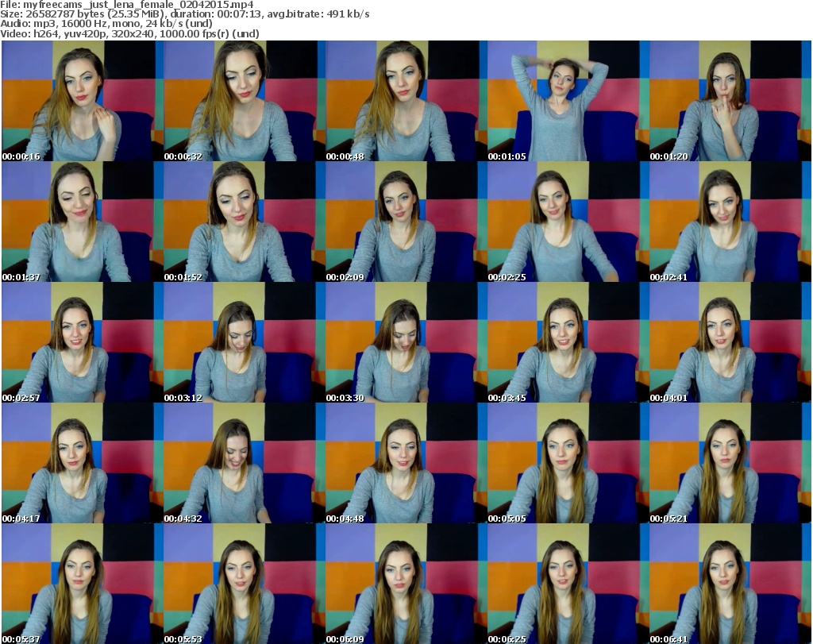
Task: Click the 00:03:12 video frame
Action: point(244,343)
